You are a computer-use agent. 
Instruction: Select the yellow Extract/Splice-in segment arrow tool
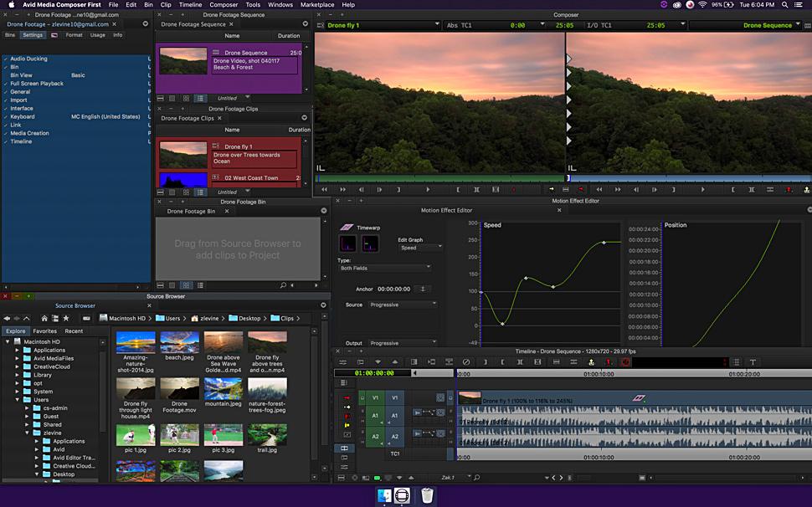347,407
